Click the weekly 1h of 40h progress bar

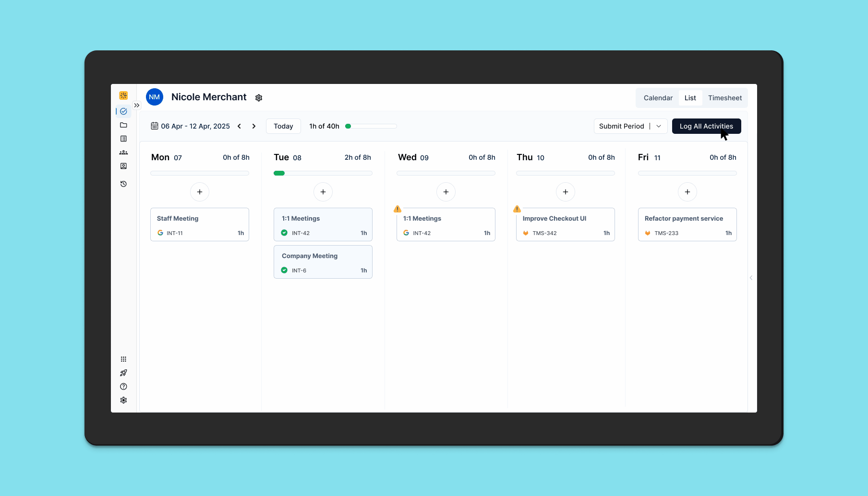coord(371,126)
